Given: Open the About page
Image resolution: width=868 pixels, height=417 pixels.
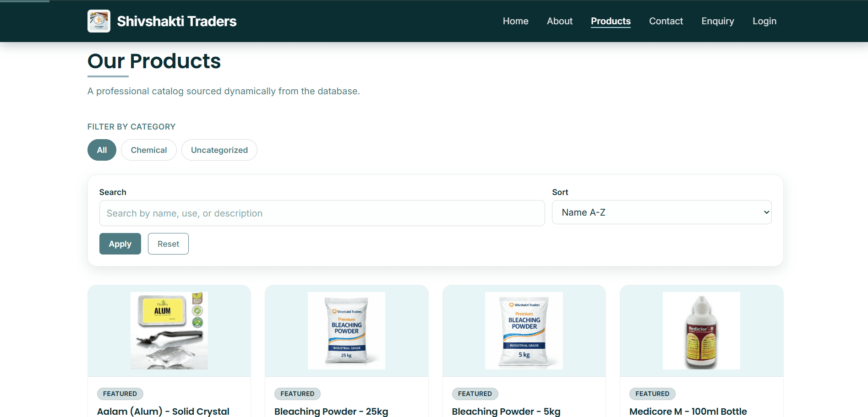Looking at the screenshot, I should [559, 21].
